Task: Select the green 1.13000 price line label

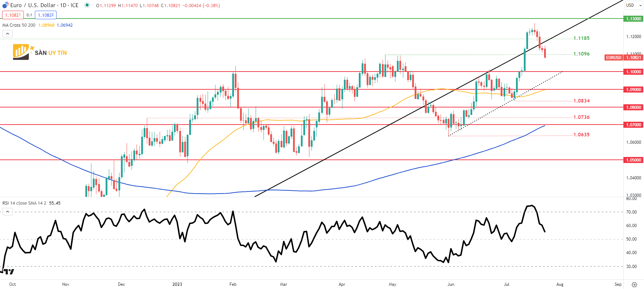Action: [634, 19]
